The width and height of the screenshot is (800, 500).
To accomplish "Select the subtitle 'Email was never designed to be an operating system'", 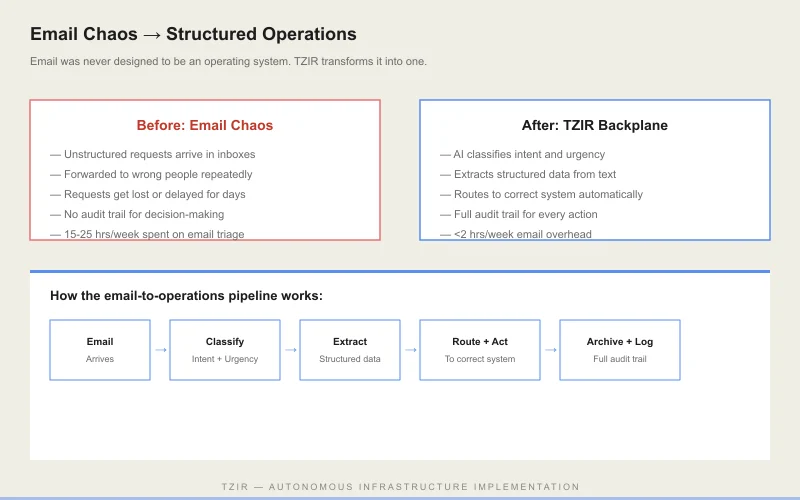I will [161, 61].
